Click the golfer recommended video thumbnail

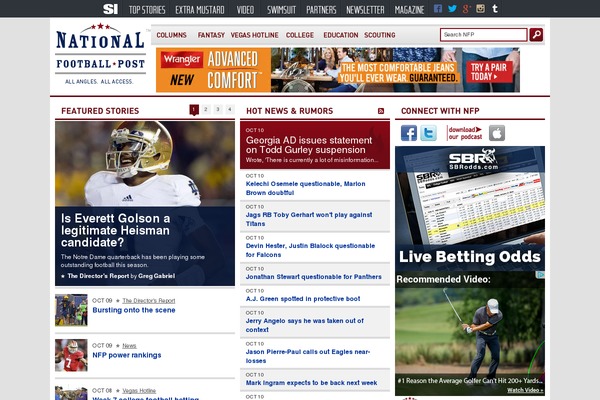click(470, 332)
